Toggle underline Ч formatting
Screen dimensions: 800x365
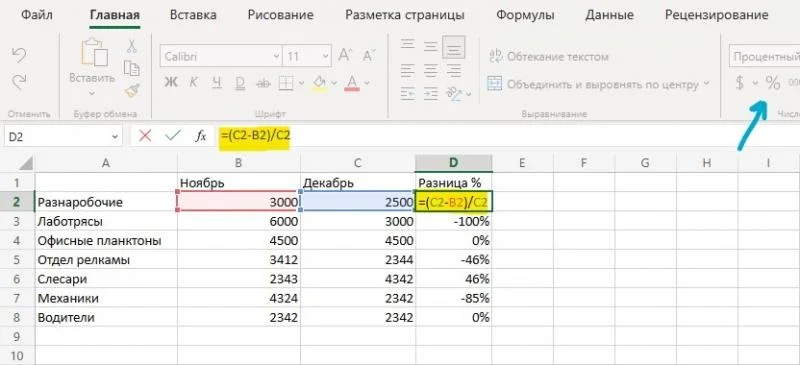pyautogui.click(x=217, y=82)
